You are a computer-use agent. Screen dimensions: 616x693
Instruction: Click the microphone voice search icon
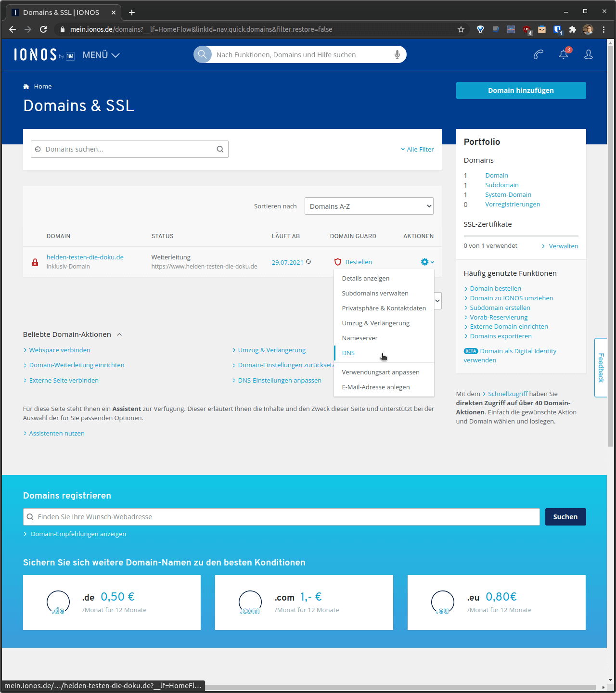coord(397,54)
